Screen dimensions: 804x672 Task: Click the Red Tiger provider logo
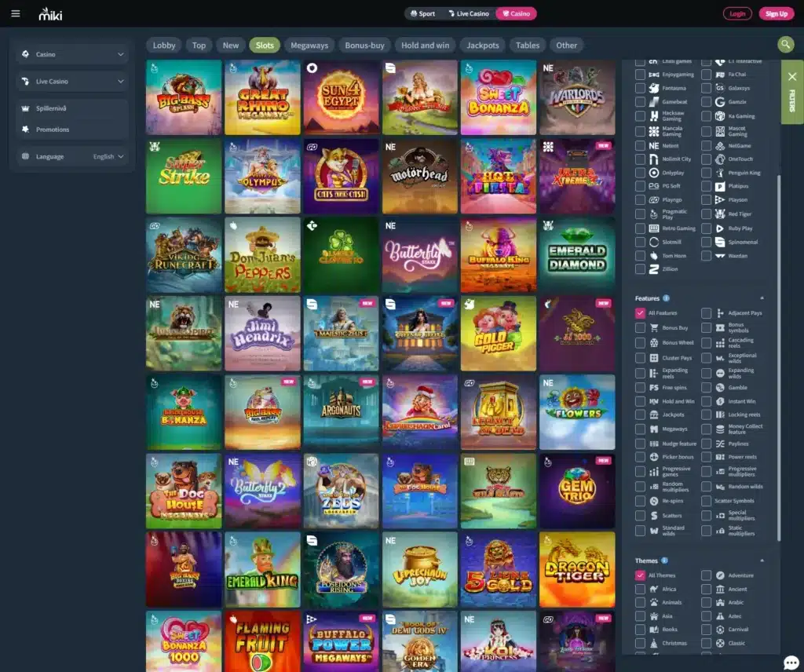click(x=720, y=214)
